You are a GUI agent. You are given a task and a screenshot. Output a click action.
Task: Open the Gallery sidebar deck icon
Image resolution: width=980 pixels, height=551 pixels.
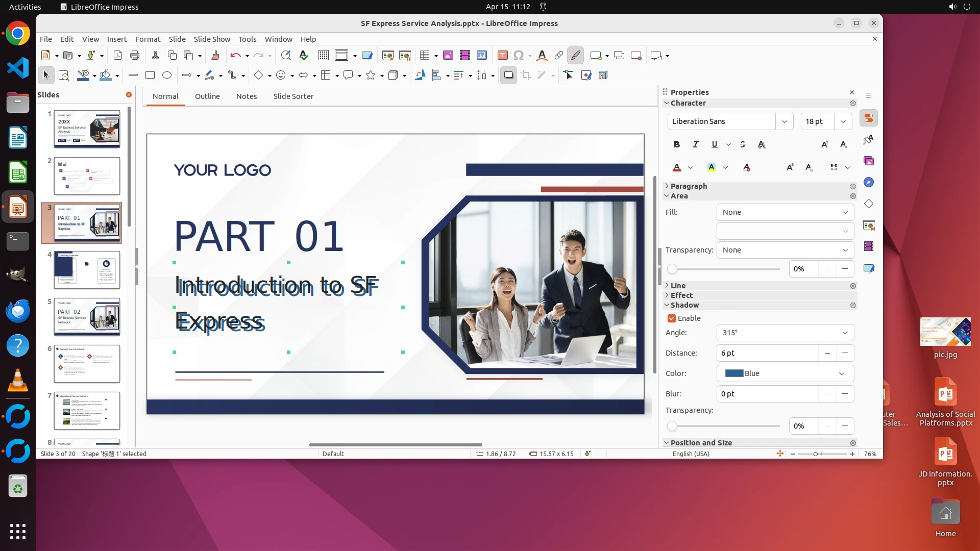(x=869, y=161)
